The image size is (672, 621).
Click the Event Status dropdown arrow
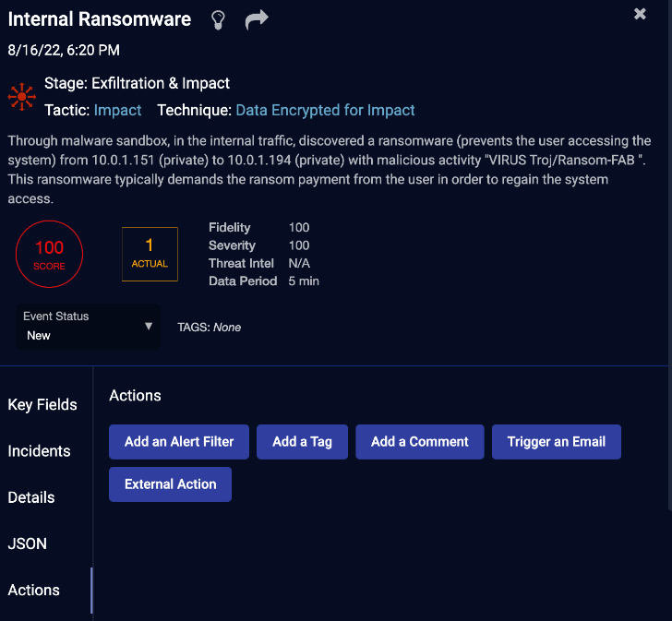[x=149, y=327]
